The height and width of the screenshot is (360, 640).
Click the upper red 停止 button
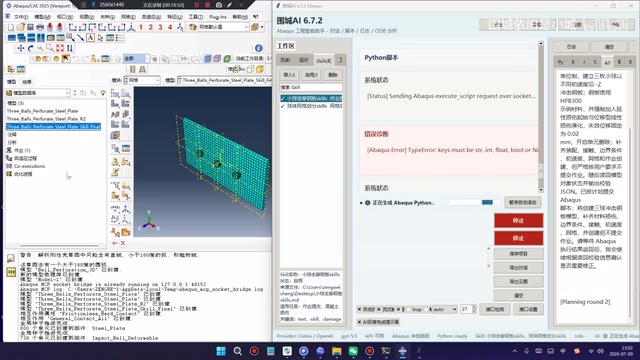tap(518, 220)
